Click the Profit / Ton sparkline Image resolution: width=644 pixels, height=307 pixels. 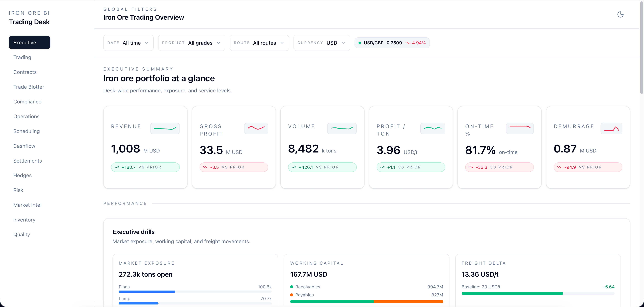click(x=433, y=128)
